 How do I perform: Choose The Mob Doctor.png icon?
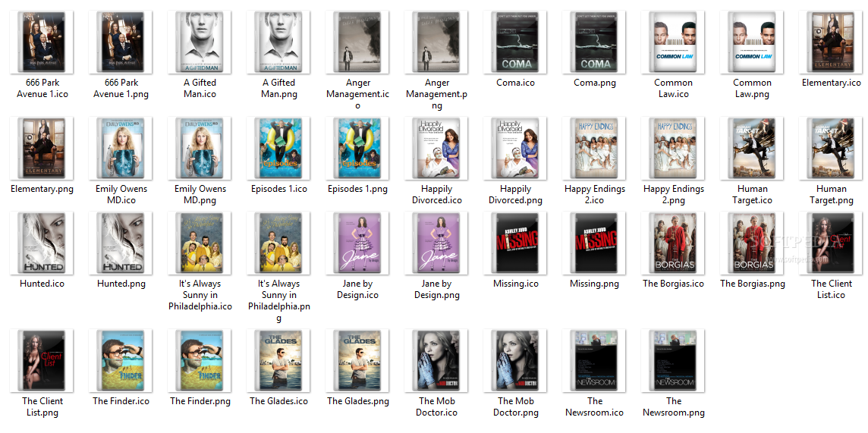click(515, 360)
